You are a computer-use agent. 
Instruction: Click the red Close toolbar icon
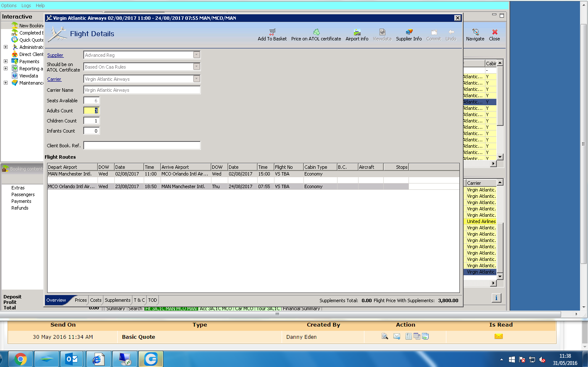tap(495, 32)
